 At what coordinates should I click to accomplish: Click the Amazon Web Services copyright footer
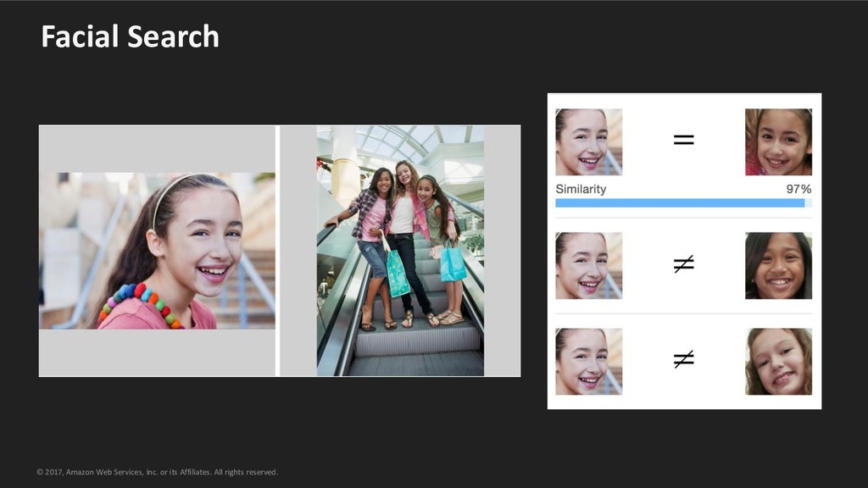[157, 472]
